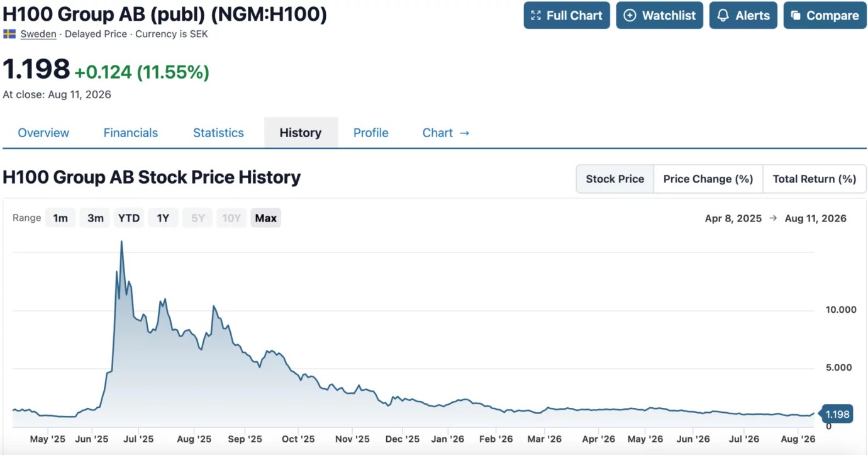Open the Financials tab
Screen dimensions: 868x455
tap(131, 133)
